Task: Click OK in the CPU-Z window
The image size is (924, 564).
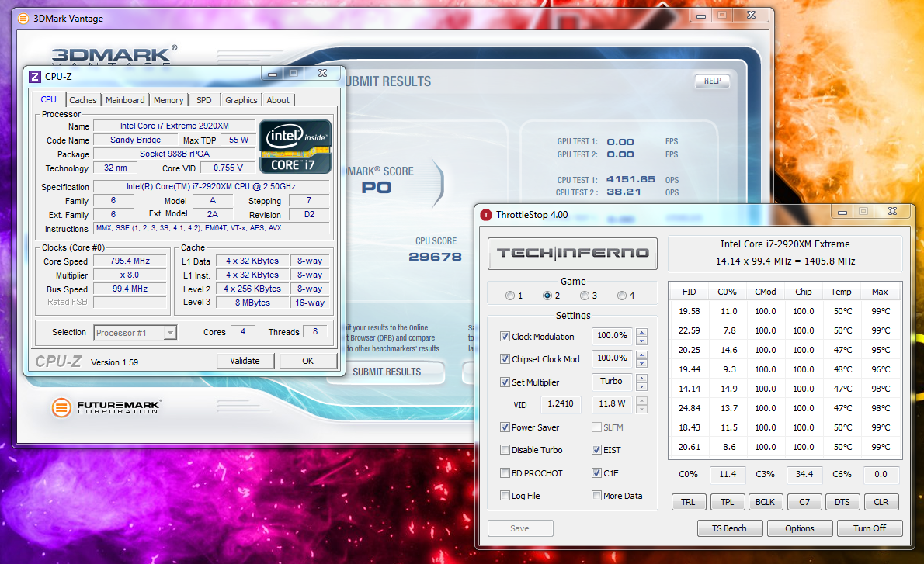Action: pyautogui.click(x=307, y=361)
